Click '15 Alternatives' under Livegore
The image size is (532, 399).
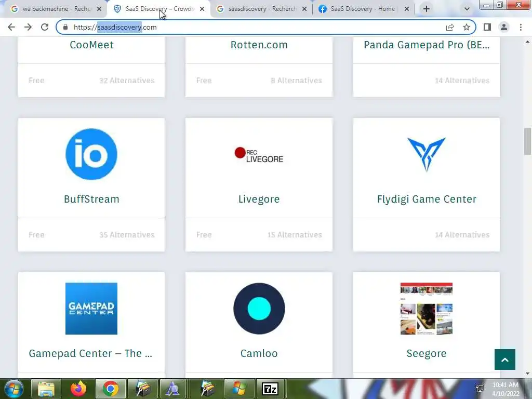coord(295,235)
